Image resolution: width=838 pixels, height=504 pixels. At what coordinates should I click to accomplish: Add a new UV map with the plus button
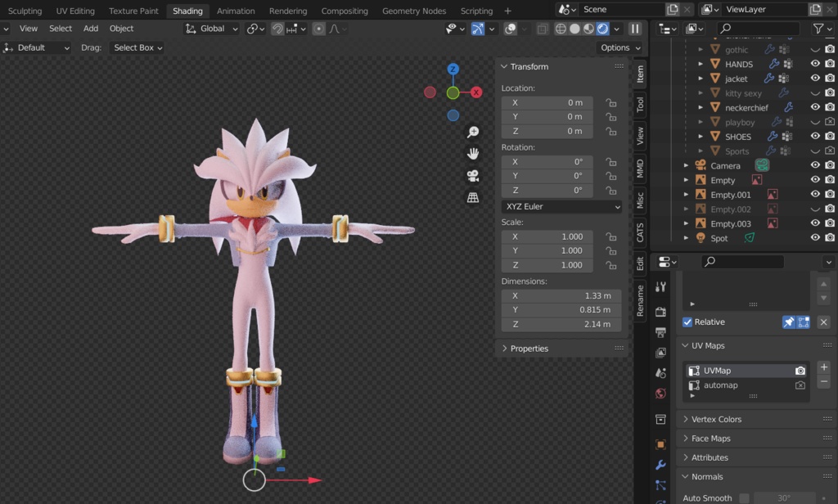[823, 367]
